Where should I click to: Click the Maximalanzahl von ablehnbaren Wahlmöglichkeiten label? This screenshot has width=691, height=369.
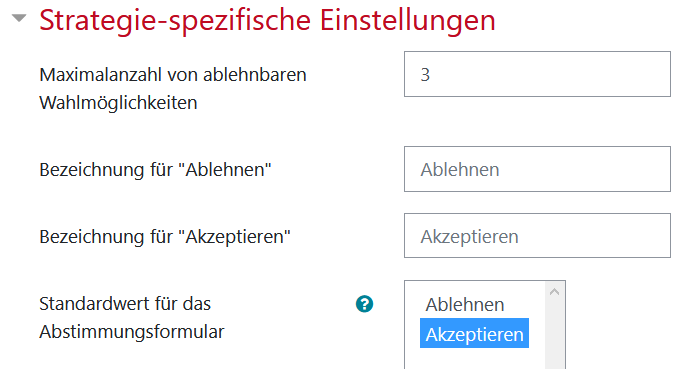tap(173, 89)
